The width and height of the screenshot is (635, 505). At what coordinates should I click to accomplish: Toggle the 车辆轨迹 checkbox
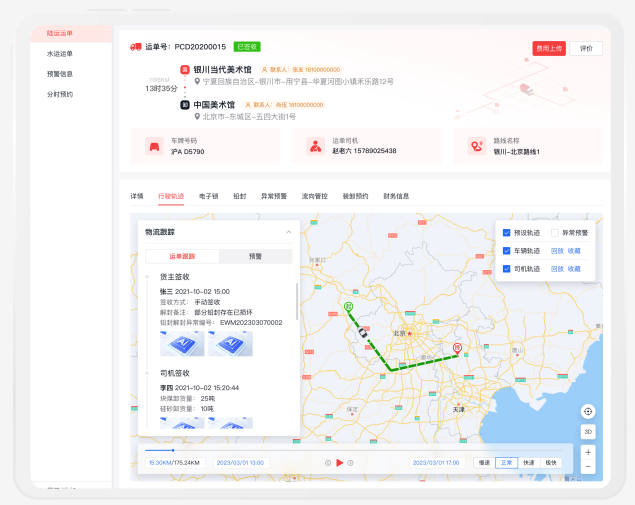[507, 251]
